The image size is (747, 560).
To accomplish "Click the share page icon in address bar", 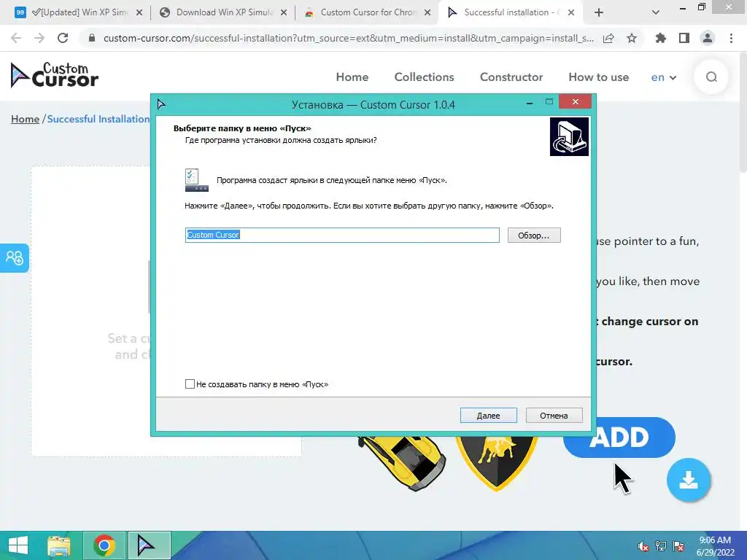I will tap(608, 38).
